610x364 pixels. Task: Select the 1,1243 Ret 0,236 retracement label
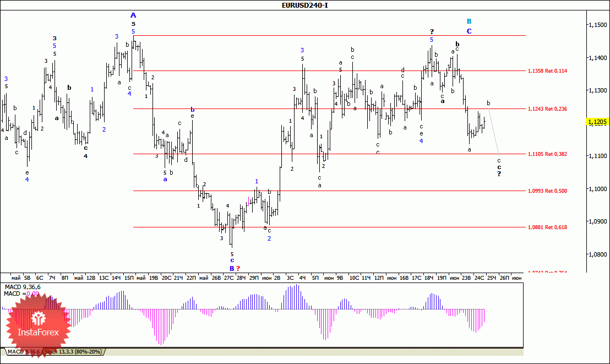pos(547,109)
